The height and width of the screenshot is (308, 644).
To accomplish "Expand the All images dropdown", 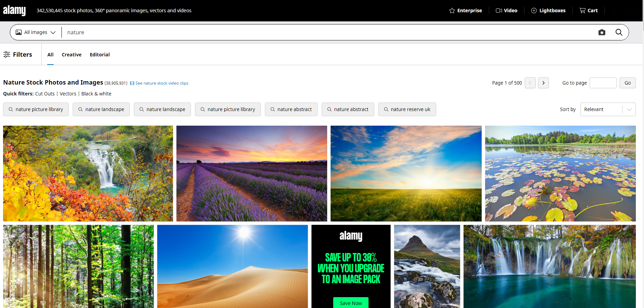I will [x=36, y=32].
